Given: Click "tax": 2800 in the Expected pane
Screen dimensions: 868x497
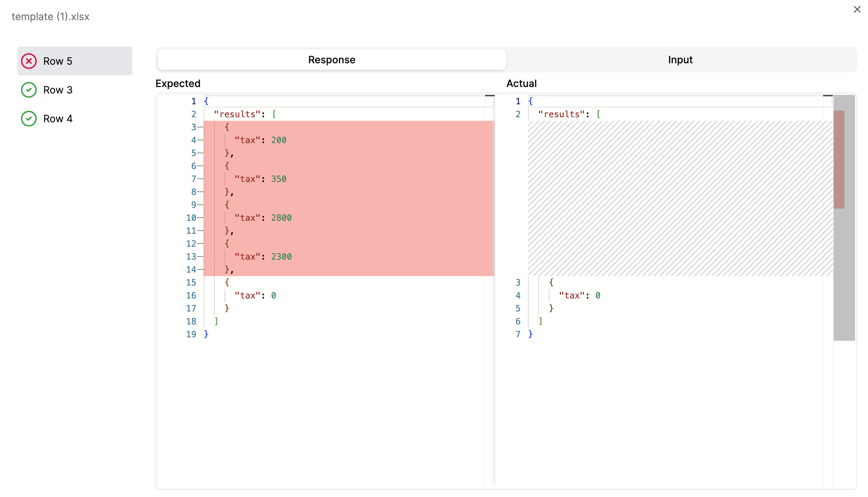Looking at the screenshot, I should (x=263, y=218).
